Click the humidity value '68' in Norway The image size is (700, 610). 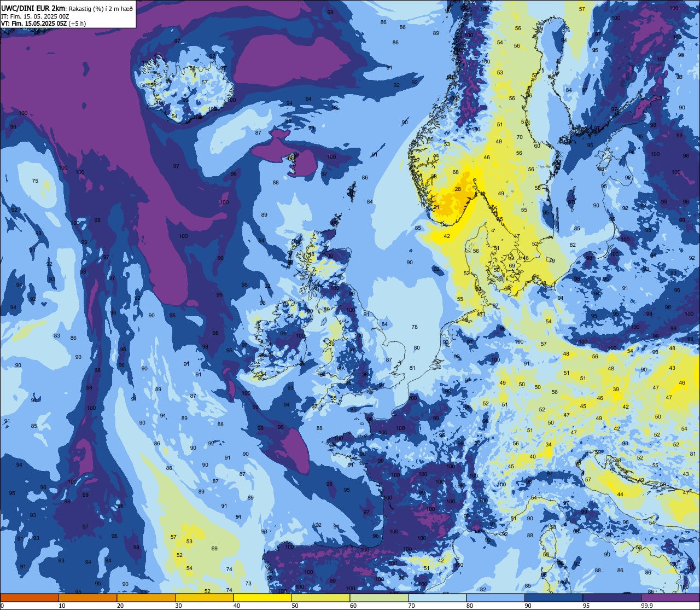[456, 172]
